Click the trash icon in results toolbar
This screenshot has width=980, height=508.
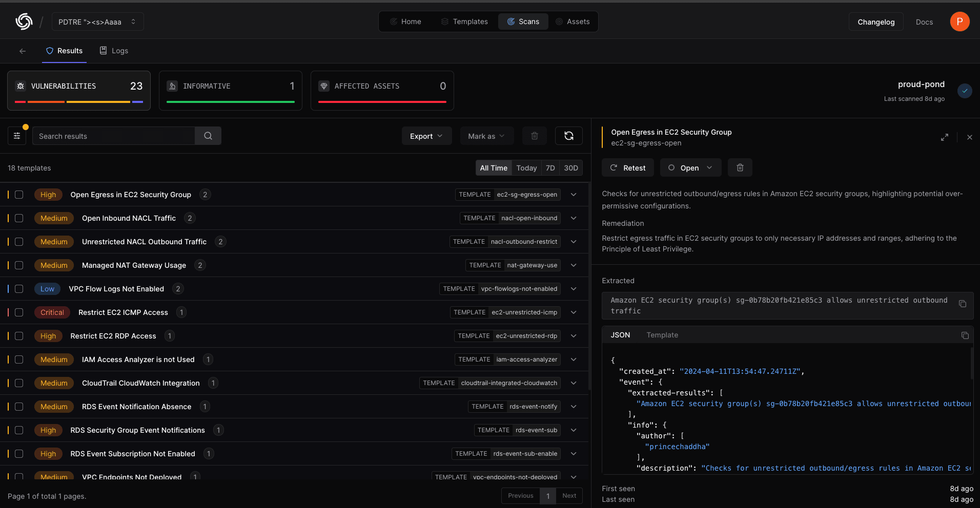[x=535, y=136]
